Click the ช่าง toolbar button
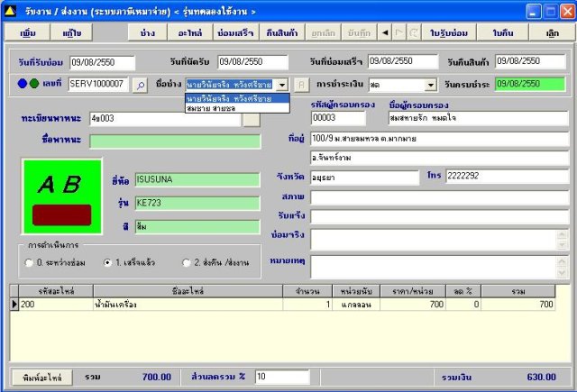 (147, 32)
